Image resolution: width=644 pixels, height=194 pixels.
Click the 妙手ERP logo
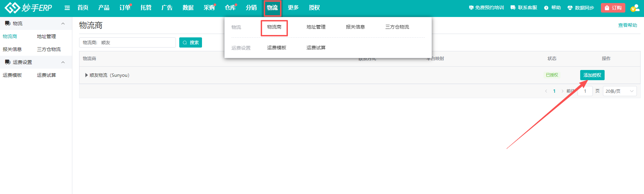tap(29, 7)
